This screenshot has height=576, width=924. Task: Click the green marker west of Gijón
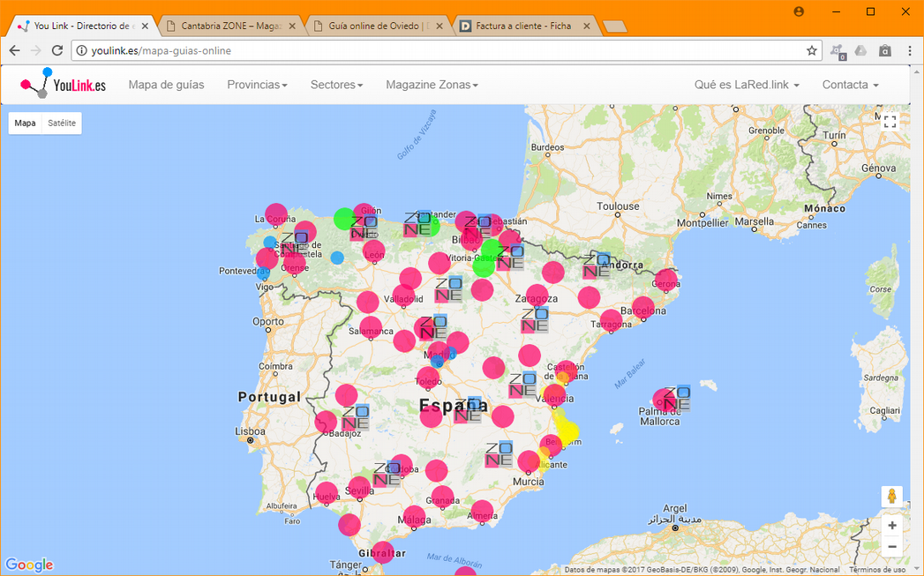pos(345,219)
